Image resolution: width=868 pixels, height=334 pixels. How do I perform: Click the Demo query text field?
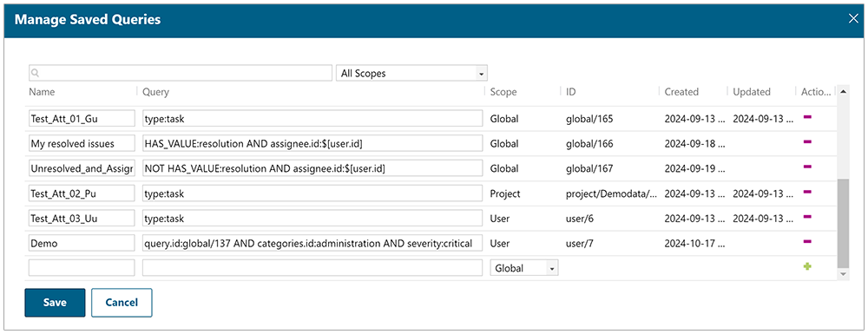[312, 243]
